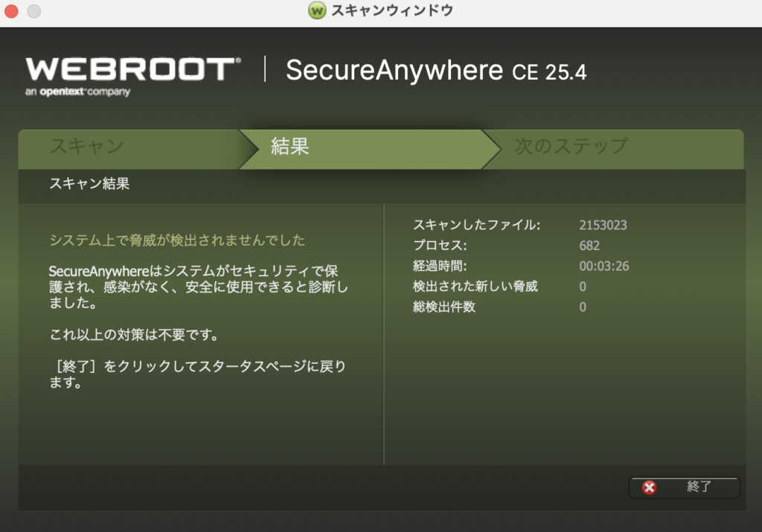Click the システム上で脅威が検出されませんでした message
The width and height of the screenshot is (762, 532).
point(177,240)
